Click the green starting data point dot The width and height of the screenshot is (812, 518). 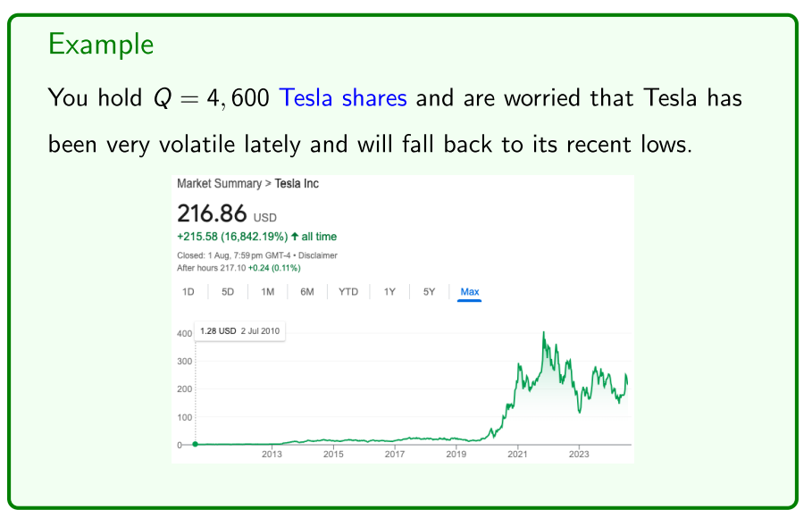coord(195,444)
